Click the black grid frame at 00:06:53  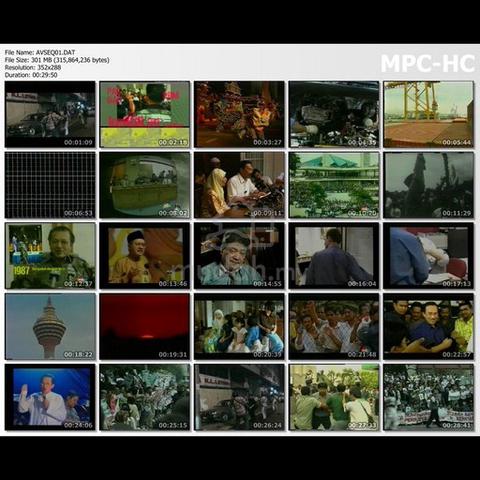50,185
